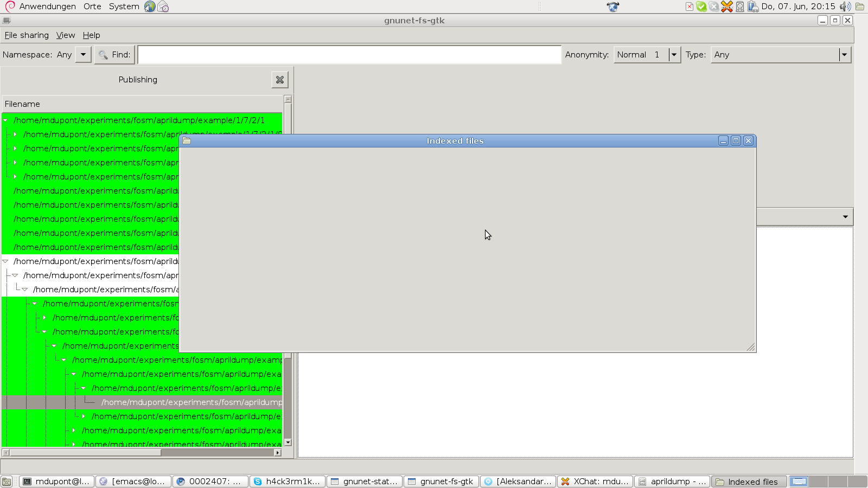Switch to the apridump taskbar window
Screen dimensions: 868x488
[672, 481]
